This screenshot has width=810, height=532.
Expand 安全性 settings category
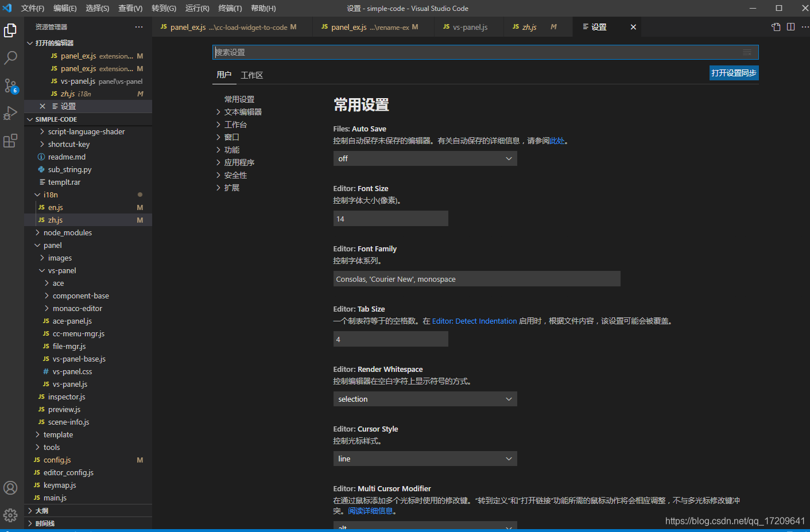tap(231, 175)
